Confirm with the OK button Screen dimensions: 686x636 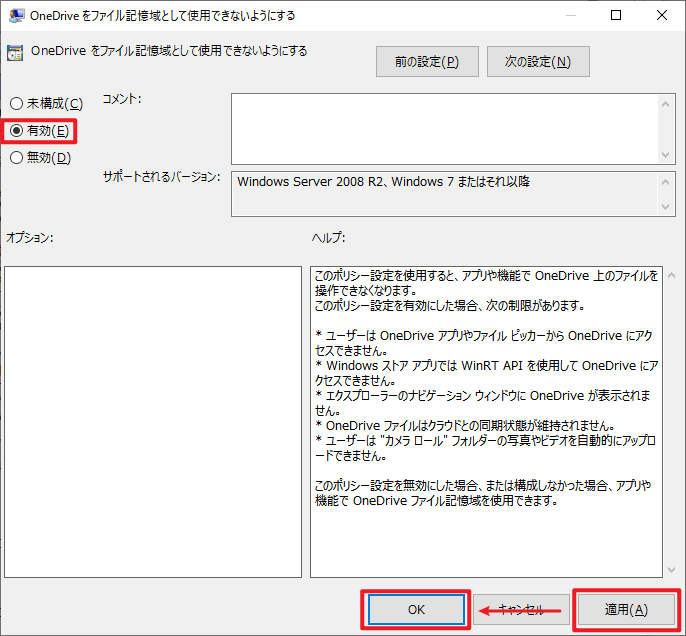click(416, 609)
